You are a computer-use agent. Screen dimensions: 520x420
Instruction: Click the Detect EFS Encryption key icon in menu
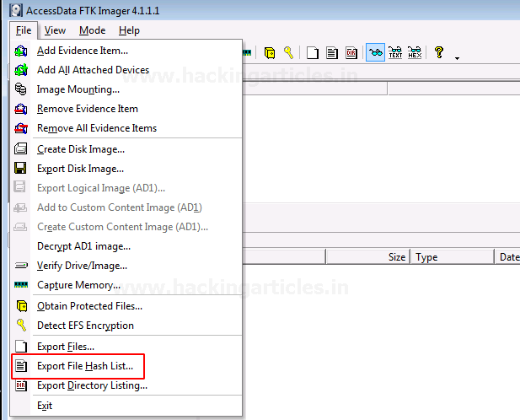pyautogui.click(x=21, y=325)
